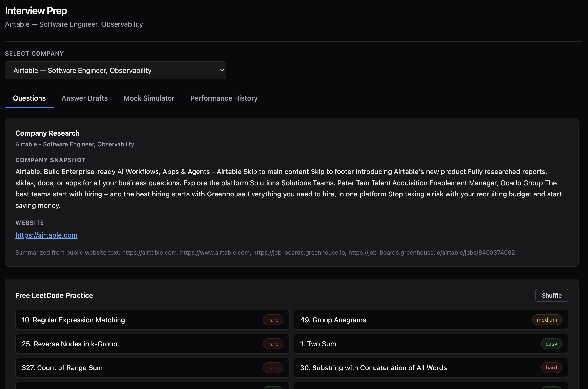
Task: Choose the Two Sum problem
Action: point(318,344)
